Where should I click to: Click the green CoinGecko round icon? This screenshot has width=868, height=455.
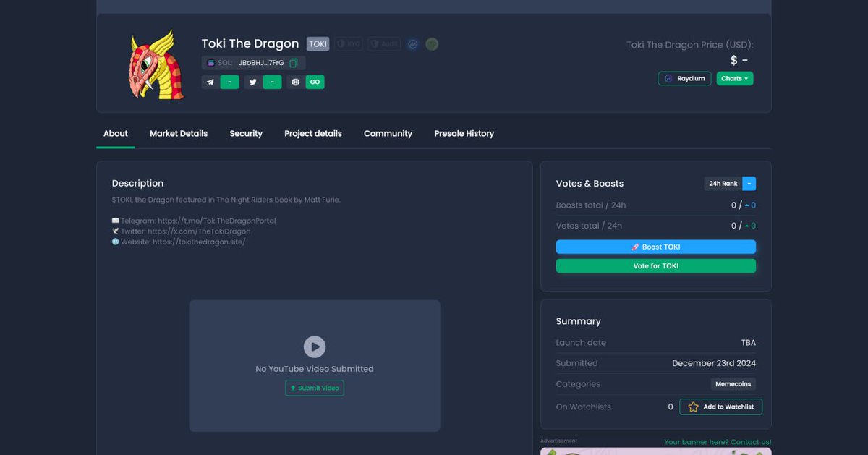click(432, 44)
